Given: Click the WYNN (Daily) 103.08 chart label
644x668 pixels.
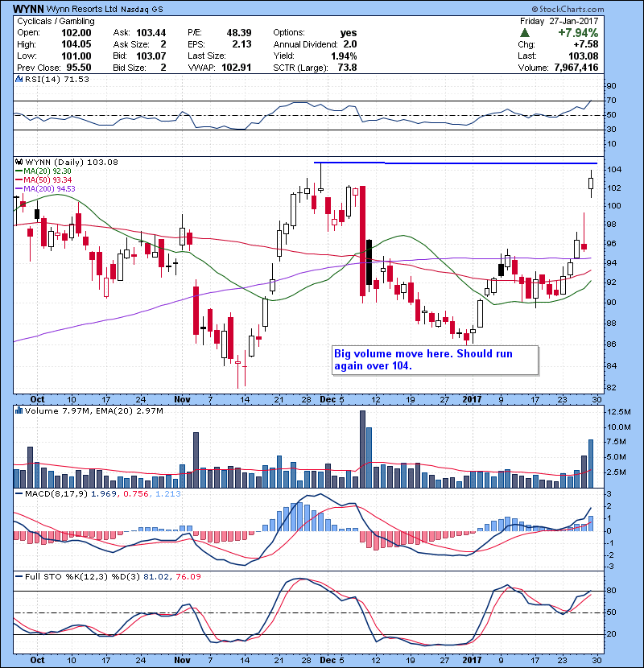Looking at the screenshot, I should click(72, 163).
